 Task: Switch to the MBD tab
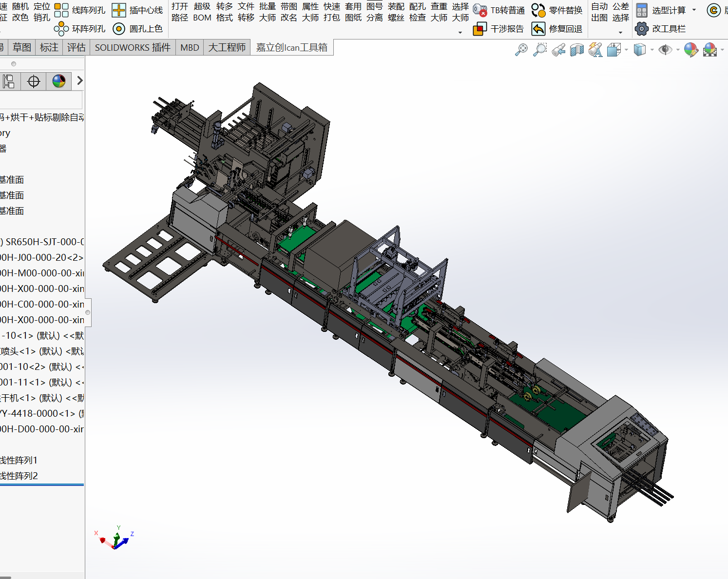coord(190,47)
